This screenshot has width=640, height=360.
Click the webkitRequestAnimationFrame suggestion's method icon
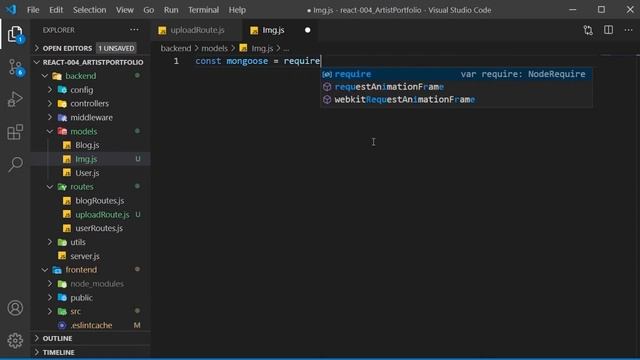[327, 100]
